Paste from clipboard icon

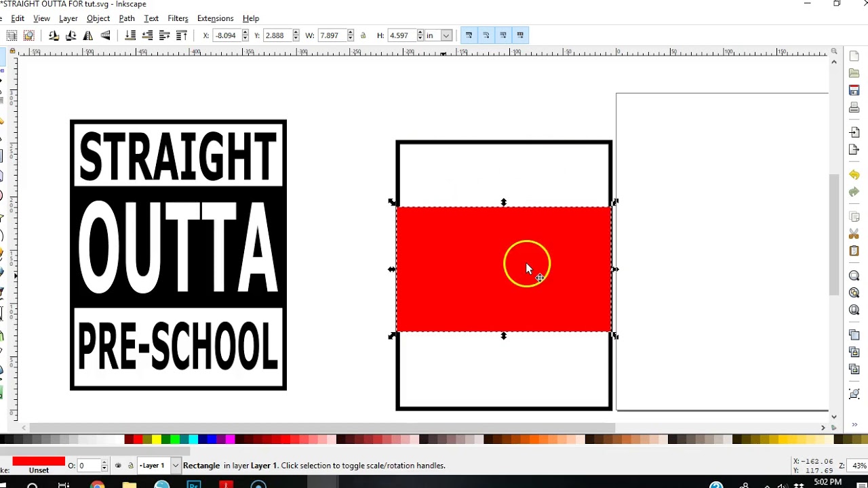854,251
